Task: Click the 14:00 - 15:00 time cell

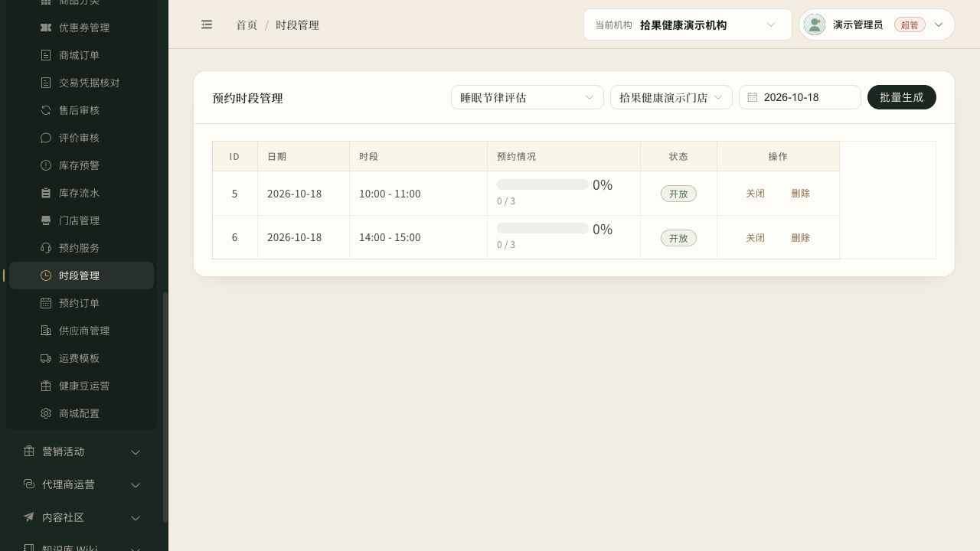Action: 418,237
